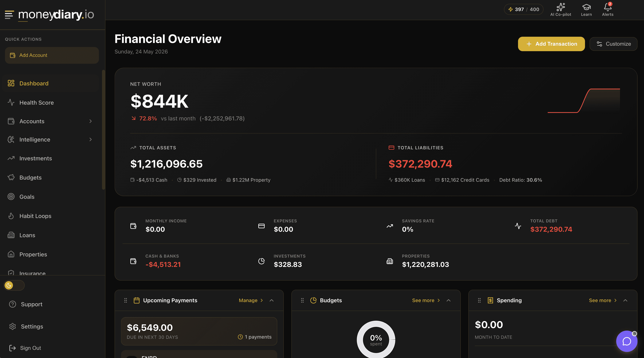The width and height of the screenshot is (644, 358).
Task: Click the $372,290.74 total liabilities amount
Action: 420,164
